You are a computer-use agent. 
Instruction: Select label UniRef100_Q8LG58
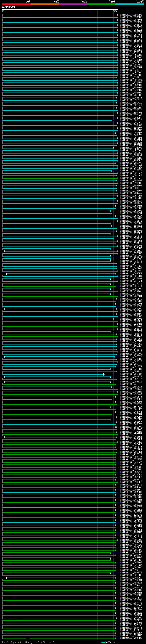click(x=131, y=304)
